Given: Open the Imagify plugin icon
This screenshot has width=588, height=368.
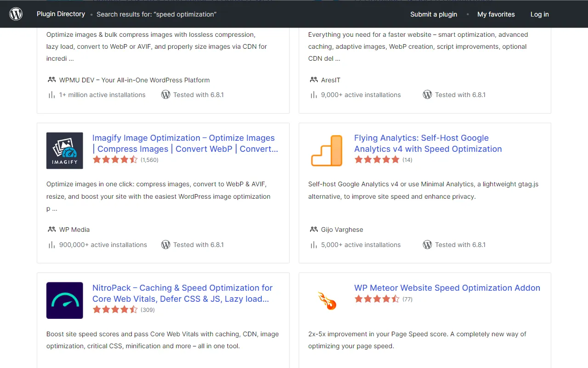Looking at the screenshot, I should pyautogui.click(x=65, y=151).
